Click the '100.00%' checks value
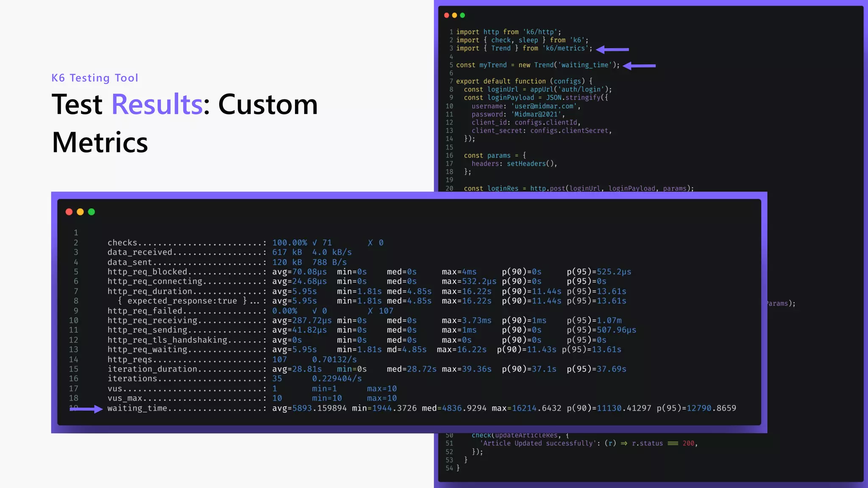This screenshot has height=488, width=868. (x=289, y=243)
